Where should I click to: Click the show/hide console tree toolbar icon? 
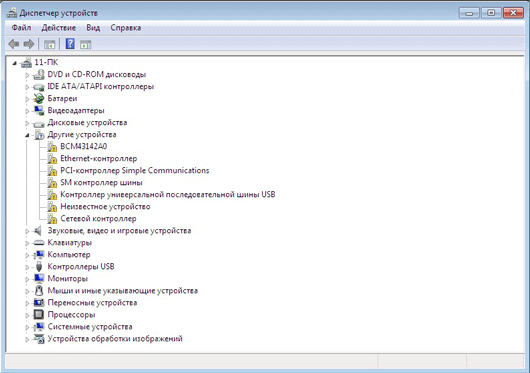[49, 44]
